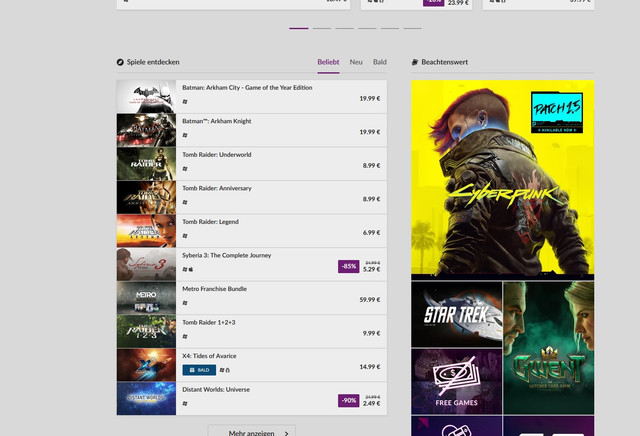The image size is (640, 436).
Task: Click Metro Franchise Bundle cover thumbnail
Action: pyautogui.click(x=146, y=298)
